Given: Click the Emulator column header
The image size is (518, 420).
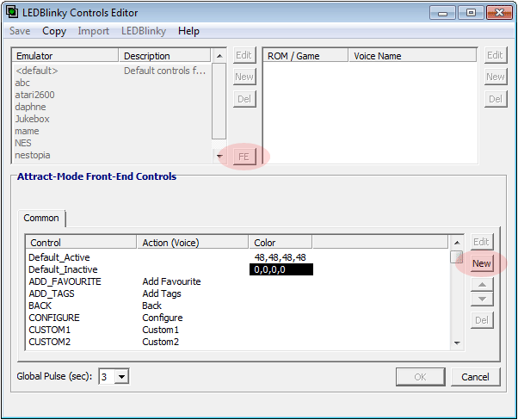Looking at the screenshot, I should click(65, 56).
